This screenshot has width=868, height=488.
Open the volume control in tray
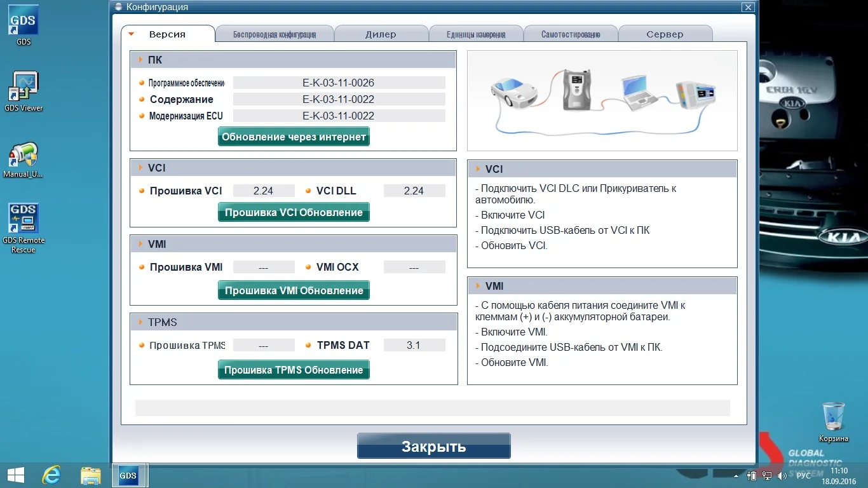782,475
